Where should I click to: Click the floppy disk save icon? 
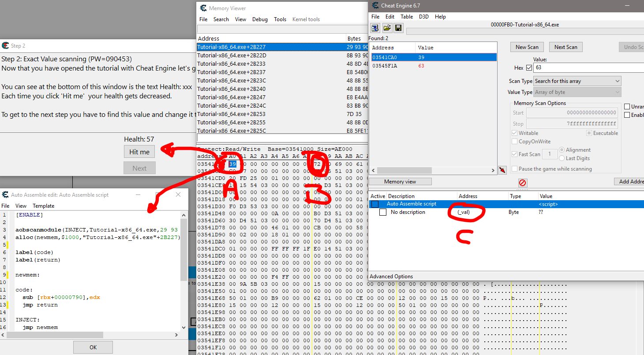[x=398, y=28]
